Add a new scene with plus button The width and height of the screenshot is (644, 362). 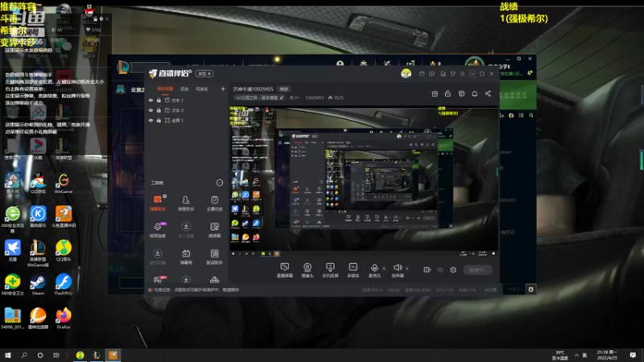223,88
